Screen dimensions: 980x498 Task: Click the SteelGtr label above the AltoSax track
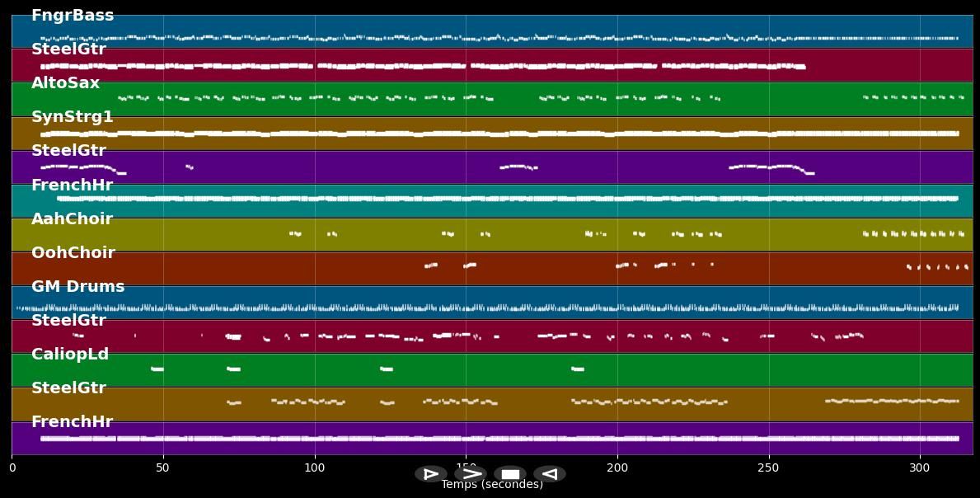click(68, 49)
